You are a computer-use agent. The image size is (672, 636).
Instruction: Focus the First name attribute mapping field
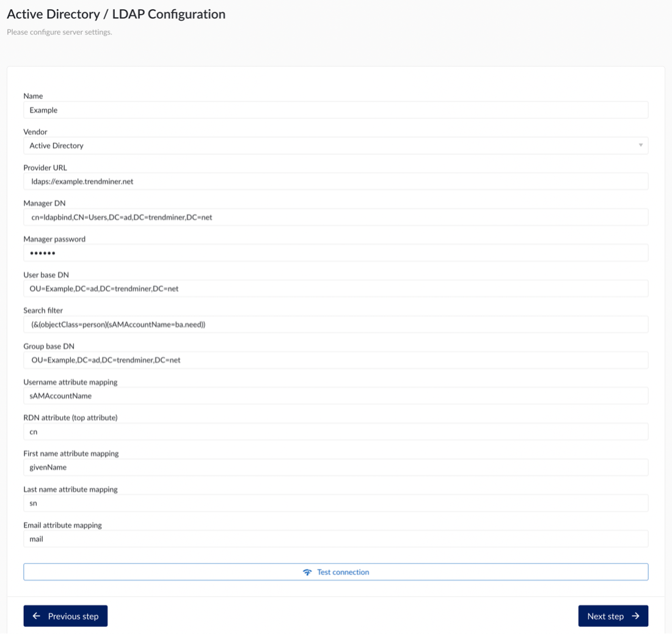335,467
